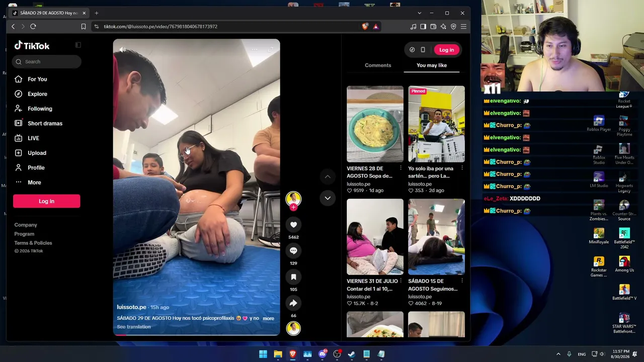The image size is (644, 362).
Task: Seek using the video progress bar
Action: pos(196,334)
